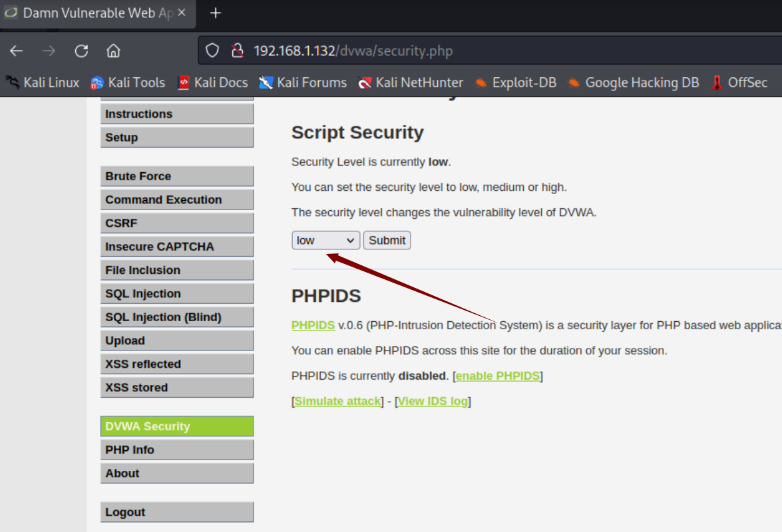
Task: Open the Kali Linux bookmark
Action: click(43, 82)
